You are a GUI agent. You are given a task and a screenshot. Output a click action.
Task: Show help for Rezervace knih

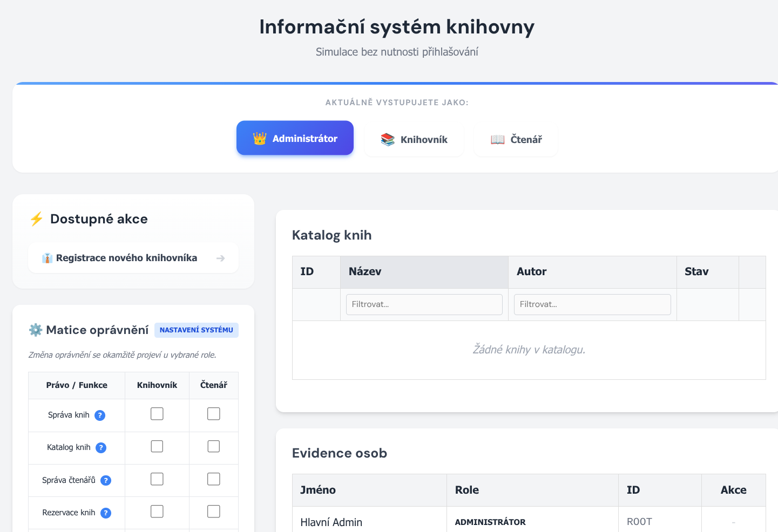tap(106, 513)
